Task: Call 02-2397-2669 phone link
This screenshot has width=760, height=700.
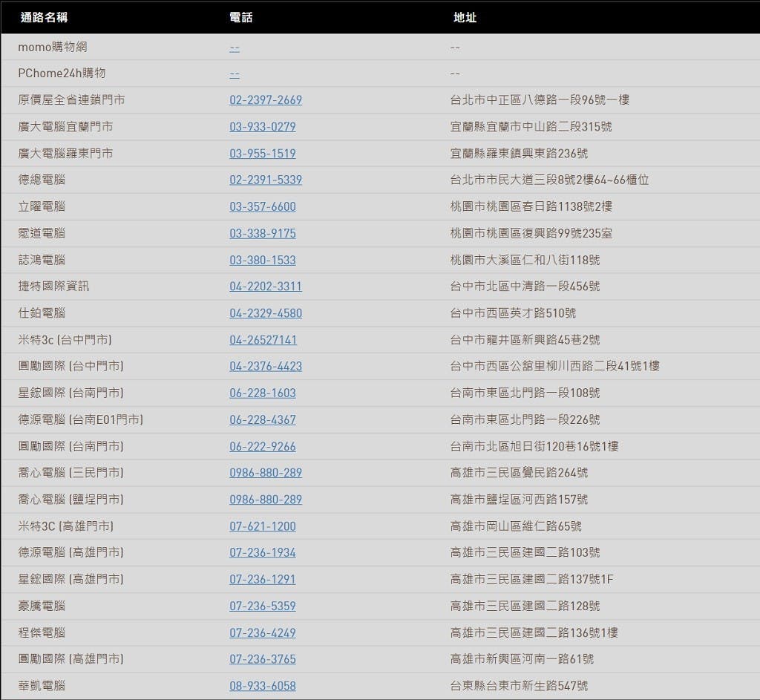Action: pos(266,100)
